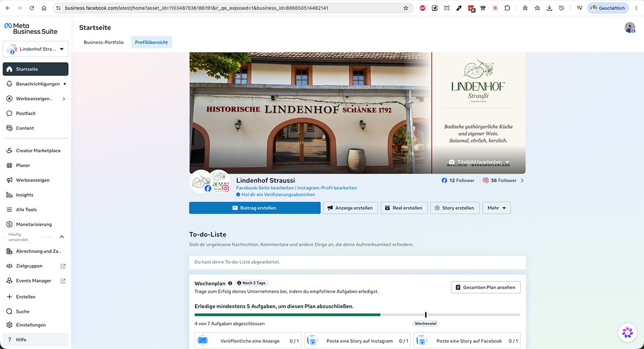Open the Benachrichtigungen bell in sidebar
This screenshot has width=644, height=349.
(x=35, y=84)
